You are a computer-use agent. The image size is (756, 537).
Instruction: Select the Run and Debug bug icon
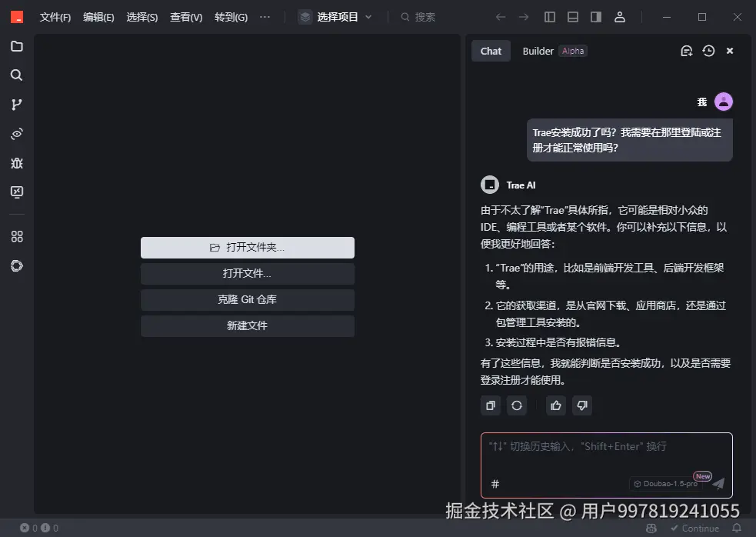point(17,162)
